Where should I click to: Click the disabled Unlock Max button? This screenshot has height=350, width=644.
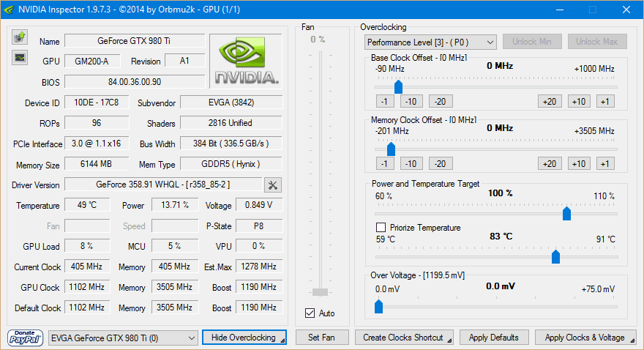(x=596, y=42)
